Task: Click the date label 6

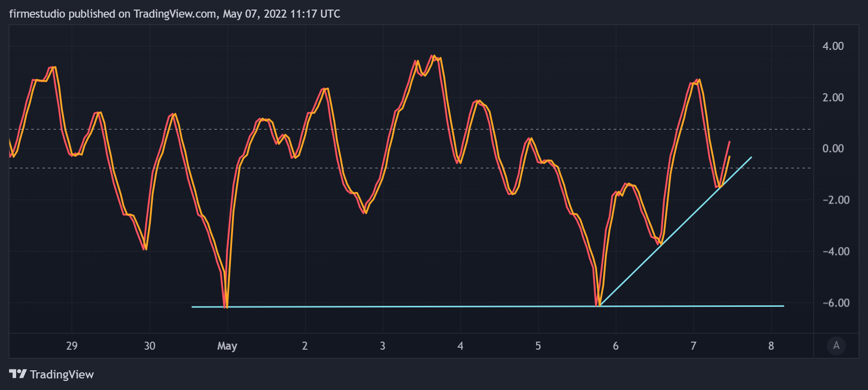Action: tap(615, 346)
